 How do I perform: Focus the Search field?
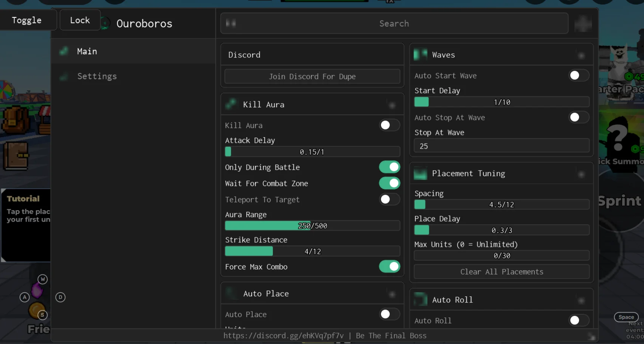pyautogui.click(x=394, y=23)
